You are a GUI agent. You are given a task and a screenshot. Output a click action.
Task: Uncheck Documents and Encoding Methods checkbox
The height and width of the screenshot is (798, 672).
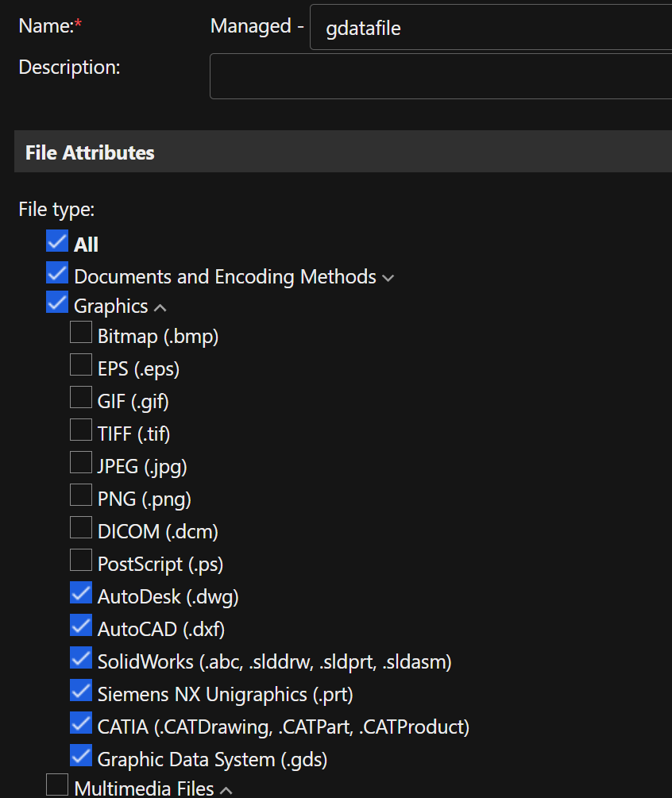pyautogui.click(x=57, y=273)
